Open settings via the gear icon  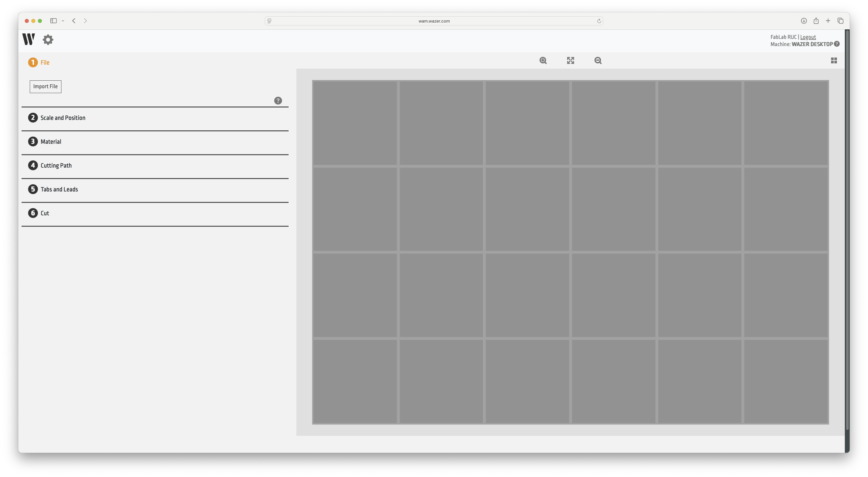[x=48, y=40]
